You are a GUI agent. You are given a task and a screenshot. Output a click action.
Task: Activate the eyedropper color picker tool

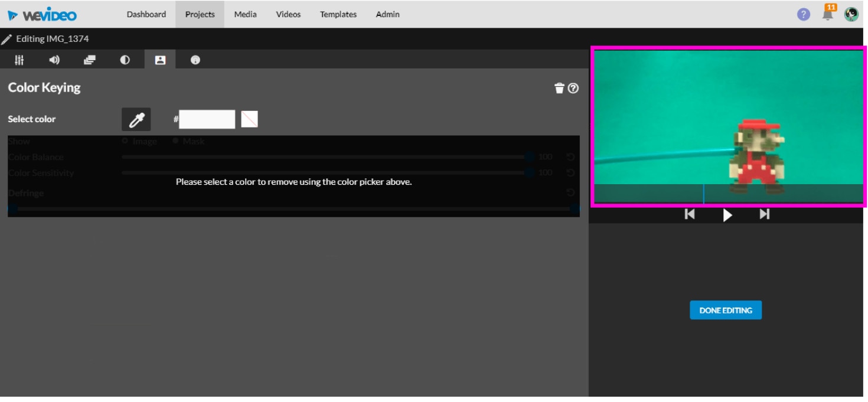tap(136, 119)
